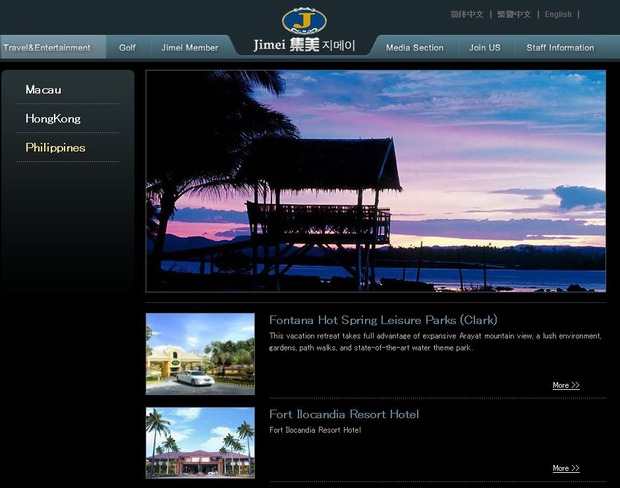This screenshot has height=488, width=620.
Task: Select Philippines in the sidebar
Action: [x=55, y=148]
